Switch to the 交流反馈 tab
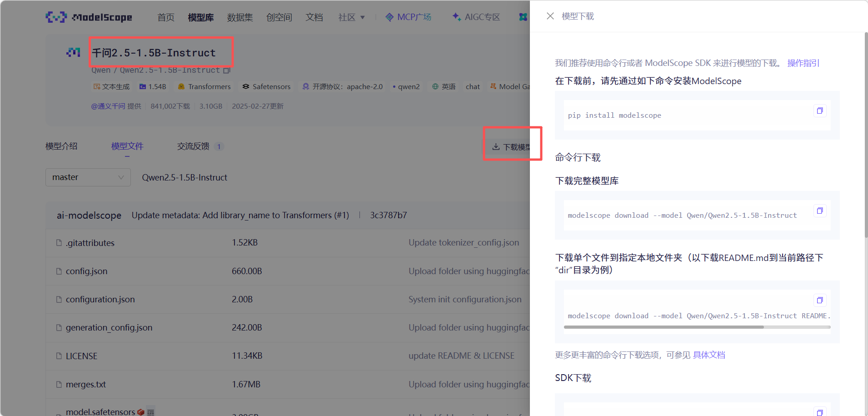 click(x=193, y=146)
